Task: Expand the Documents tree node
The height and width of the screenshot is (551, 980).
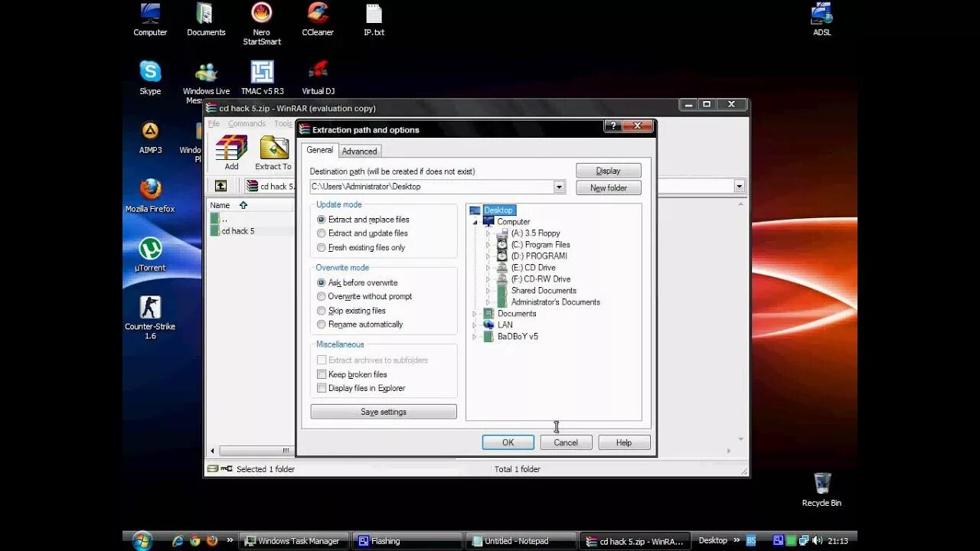Action: 475,314
